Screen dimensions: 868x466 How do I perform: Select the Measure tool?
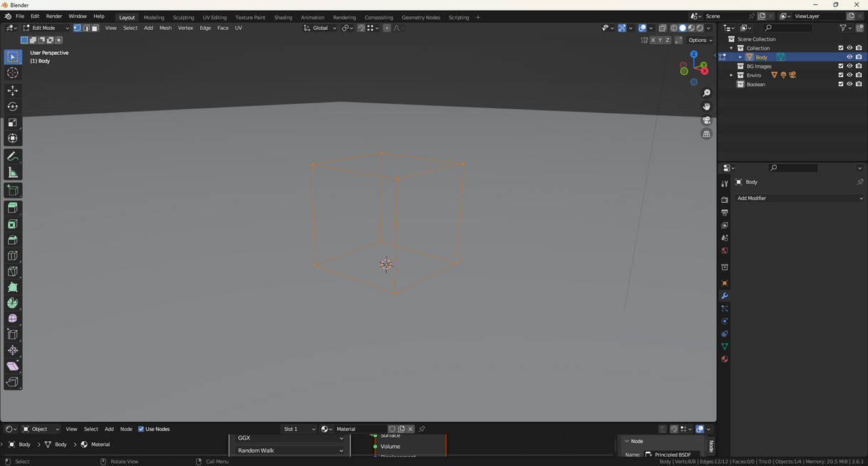click(13, 173)
